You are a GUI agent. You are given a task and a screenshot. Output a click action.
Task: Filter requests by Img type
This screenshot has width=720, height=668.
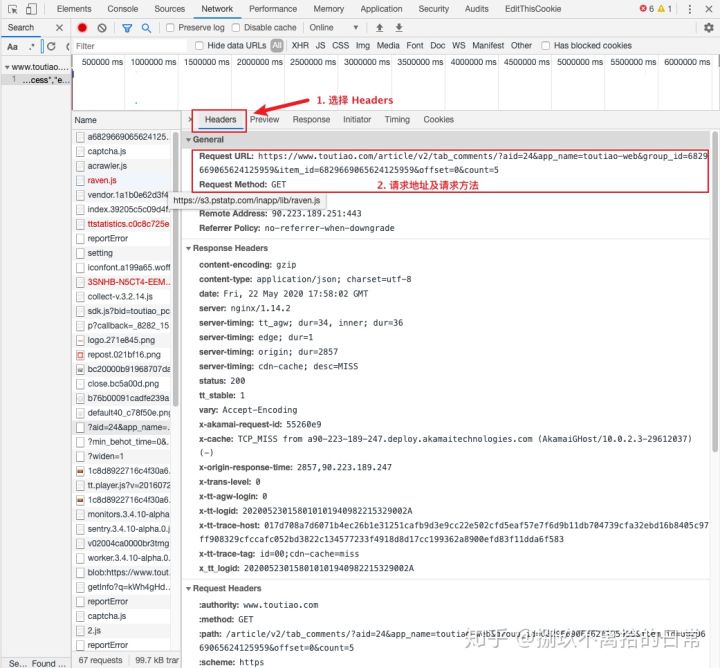[x=363, y=45]
